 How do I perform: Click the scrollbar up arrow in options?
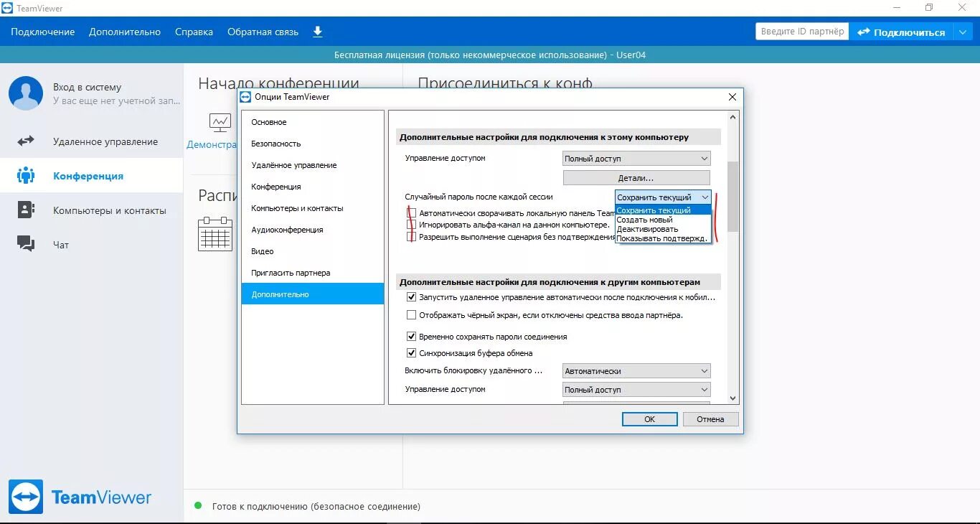732,117
